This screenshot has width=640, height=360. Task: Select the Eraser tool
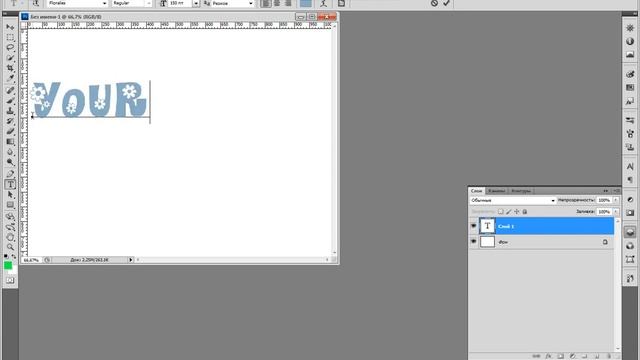coord(10,131)
